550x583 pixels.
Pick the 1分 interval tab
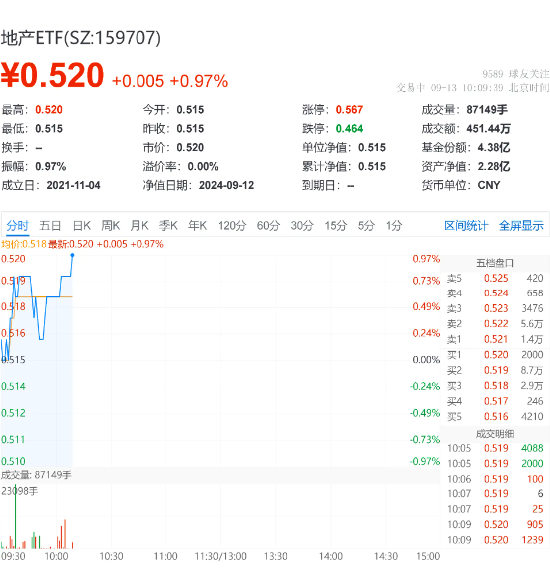394,225
